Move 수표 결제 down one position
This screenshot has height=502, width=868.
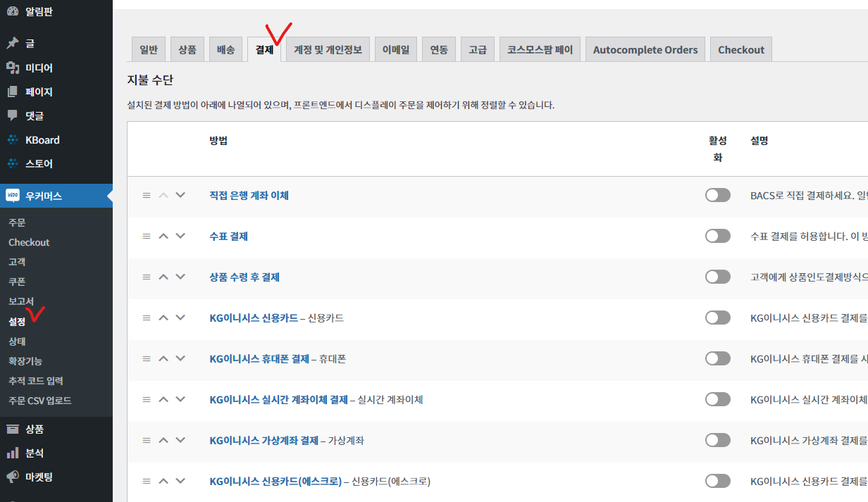tap(180, 236)
